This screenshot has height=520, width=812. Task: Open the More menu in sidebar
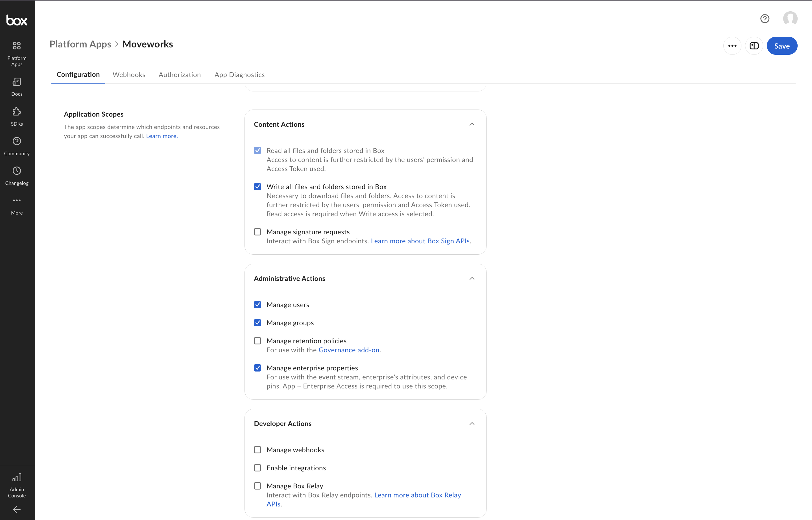(17, 206)
